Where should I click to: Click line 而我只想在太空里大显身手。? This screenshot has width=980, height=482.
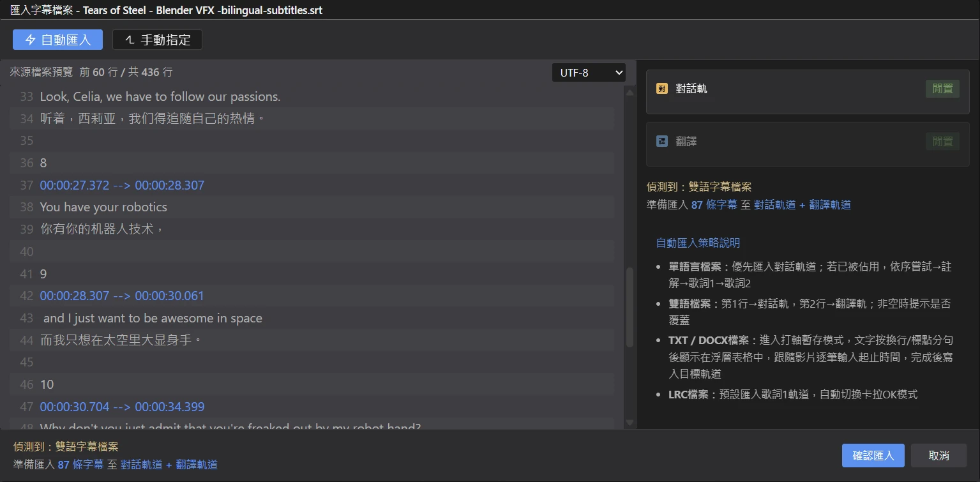coord(121,340)
